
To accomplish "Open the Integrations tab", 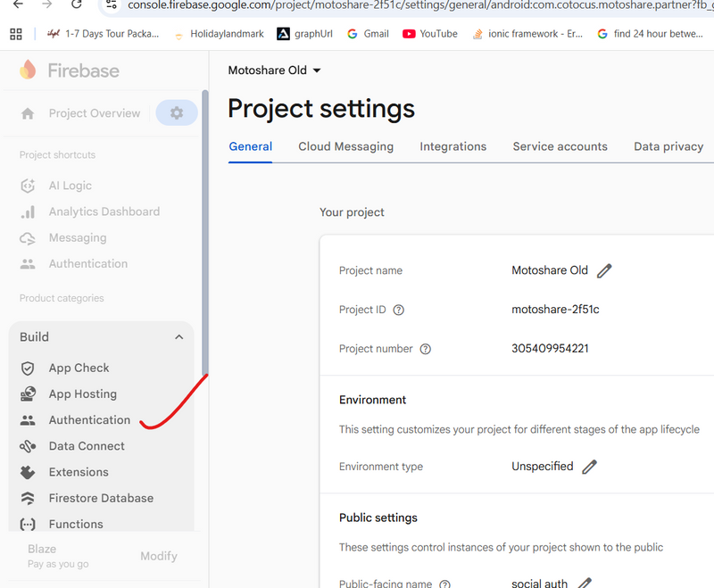I will [453, 146].
